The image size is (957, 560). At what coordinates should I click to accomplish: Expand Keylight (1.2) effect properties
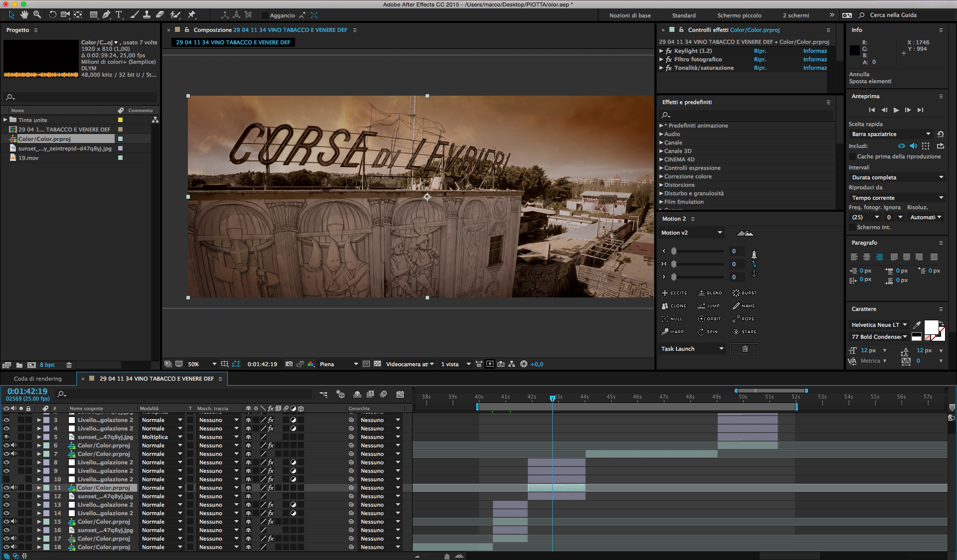click(661, 51)
